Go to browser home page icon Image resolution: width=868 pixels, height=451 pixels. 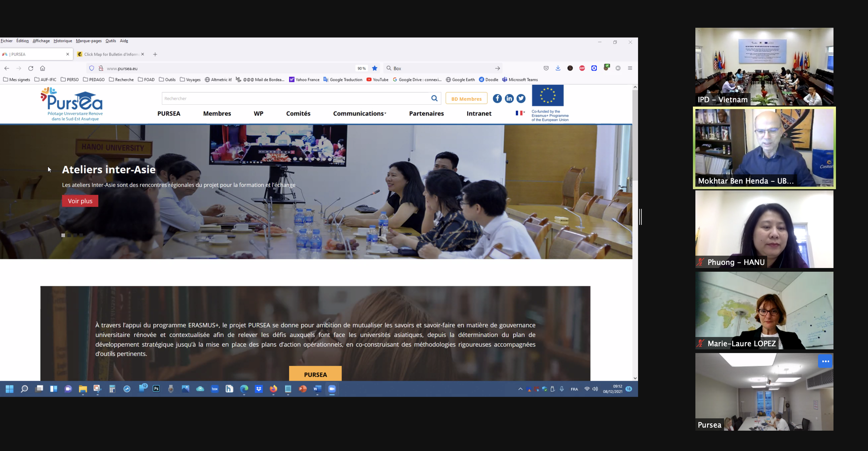coord(43,68)
